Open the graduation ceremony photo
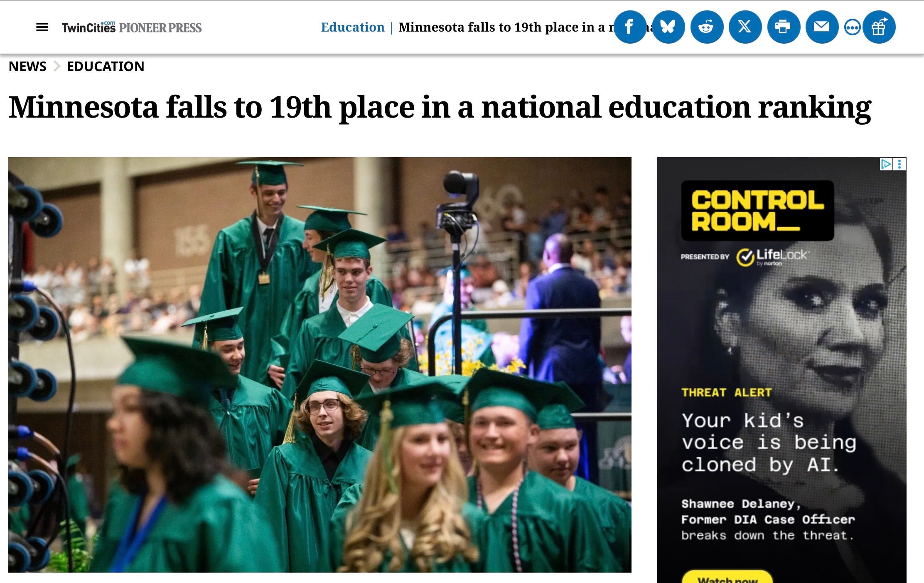Image resolution: width=924 pixels, height=583 pixels. point(319,364)
